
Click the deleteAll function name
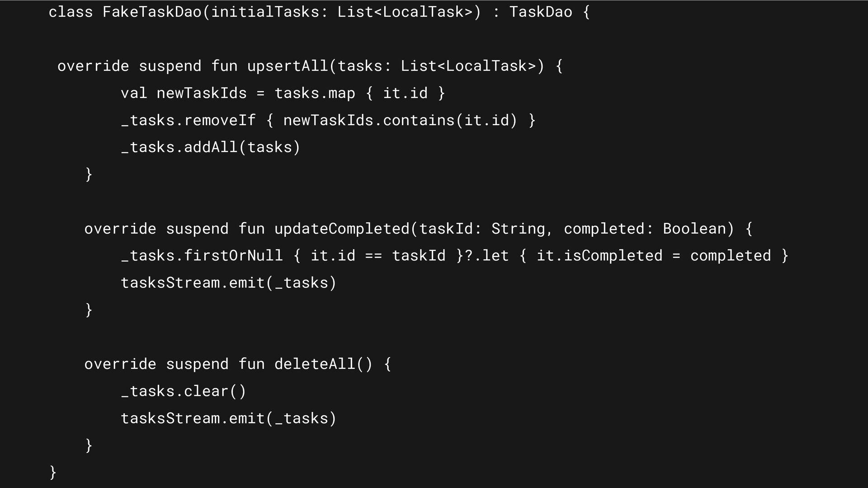pos(315,364)
